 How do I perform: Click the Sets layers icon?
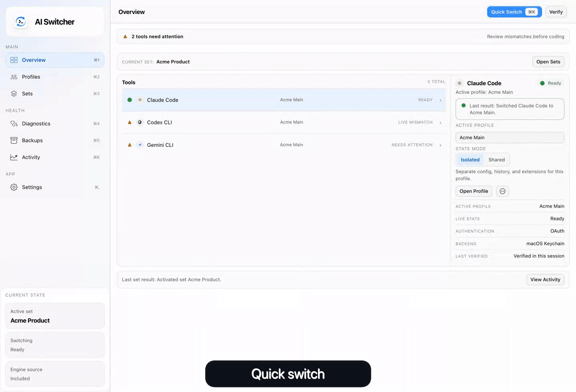(x=14, y=94)
